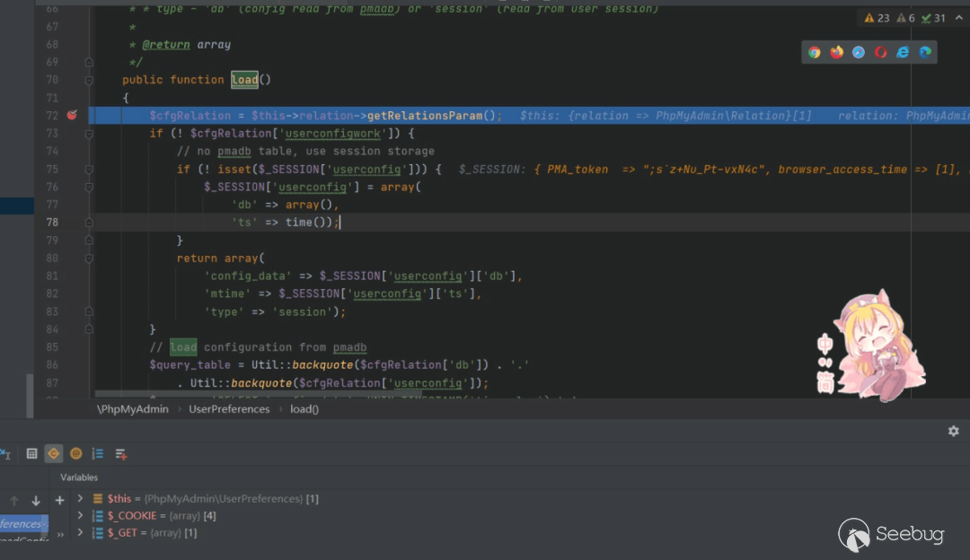Click UserPreferences in the breadcrumb bar

click(x=229, y=409)
